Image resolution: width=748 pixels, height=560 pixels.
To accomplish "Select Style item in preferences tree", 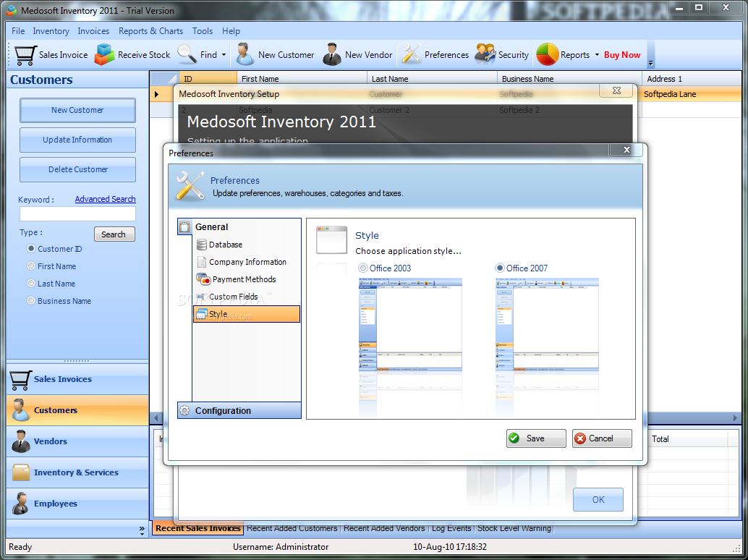I will [x=247, y=314].
